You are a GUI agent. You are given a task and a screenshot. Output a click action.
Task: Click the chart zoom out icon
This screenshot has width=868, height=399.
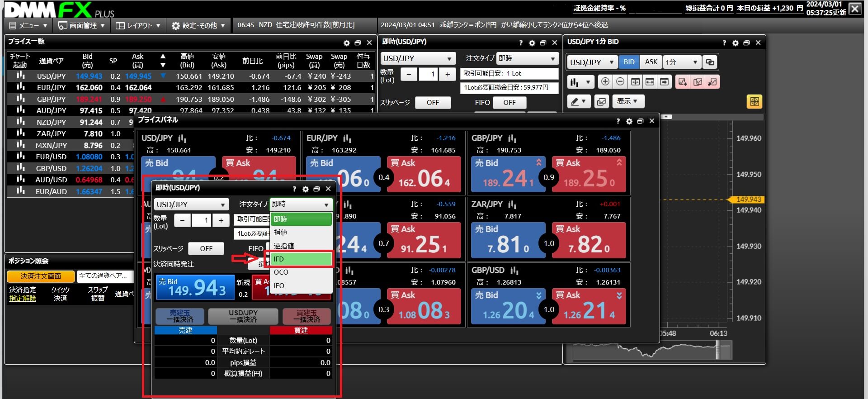coord(620,82)
